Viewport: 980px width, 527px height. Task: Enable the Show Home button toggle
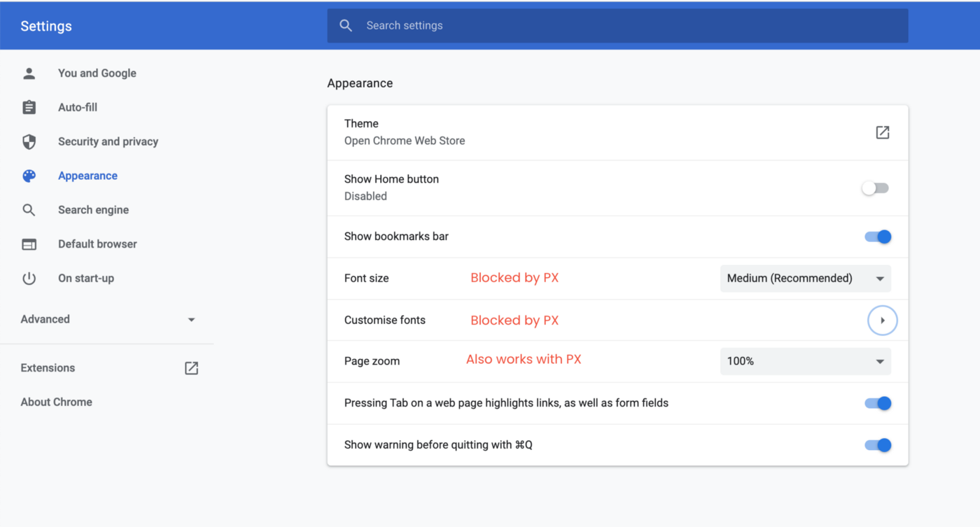coord(876,188)
